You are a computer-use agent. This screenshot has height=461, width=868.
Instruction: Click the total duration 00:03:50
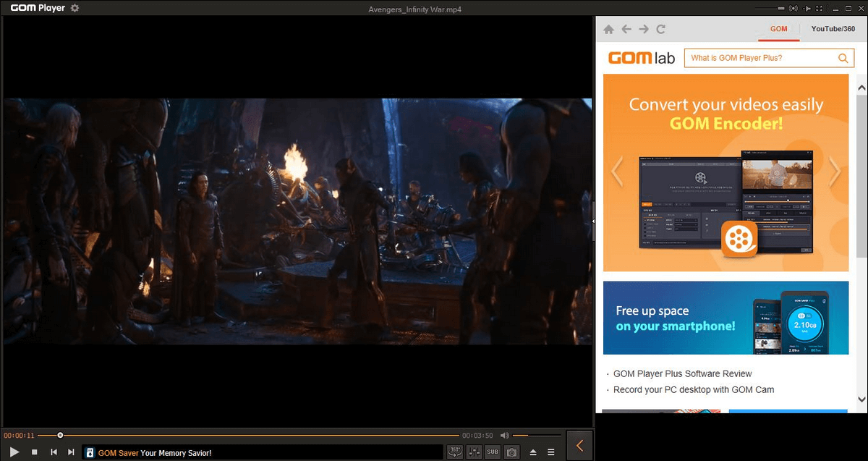(x=477, y=436)
